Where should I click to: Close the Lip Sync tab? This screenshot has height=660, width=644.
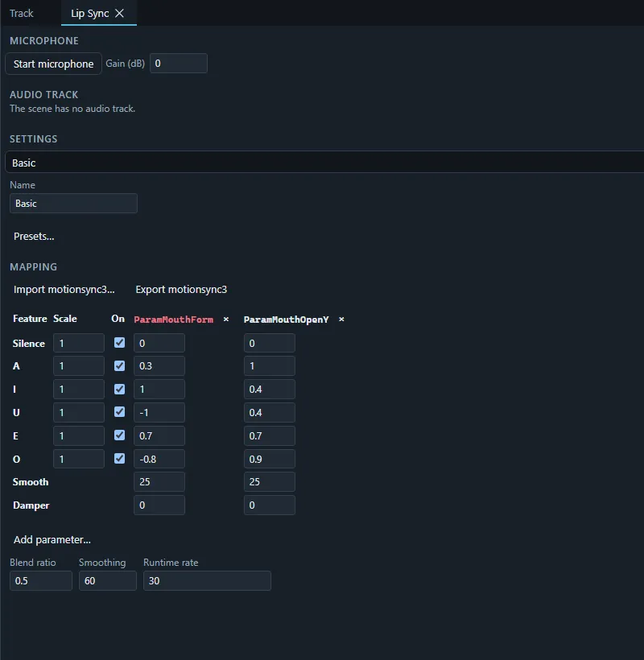119,14
